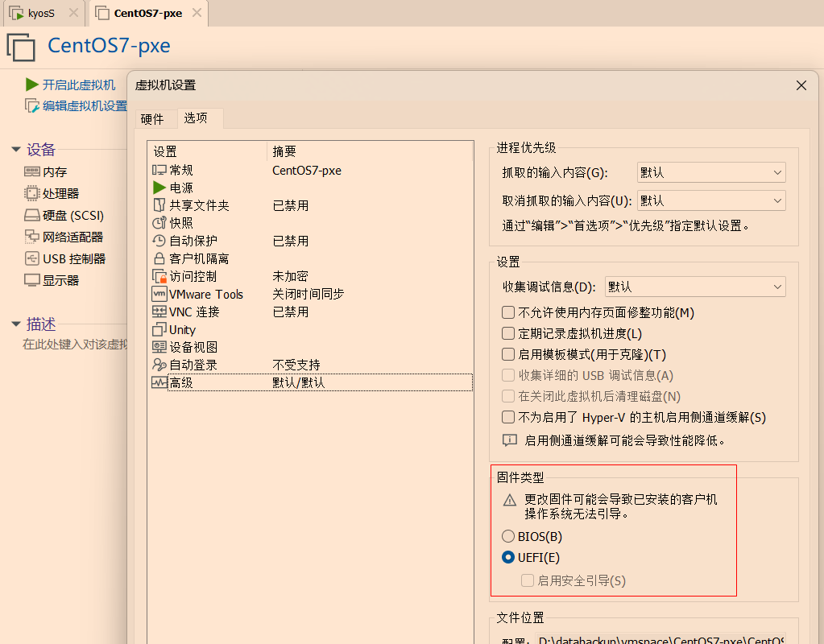Click the hard disk (SCSI) device icon
Screen dimensions: 824x644
pos(32,216)
